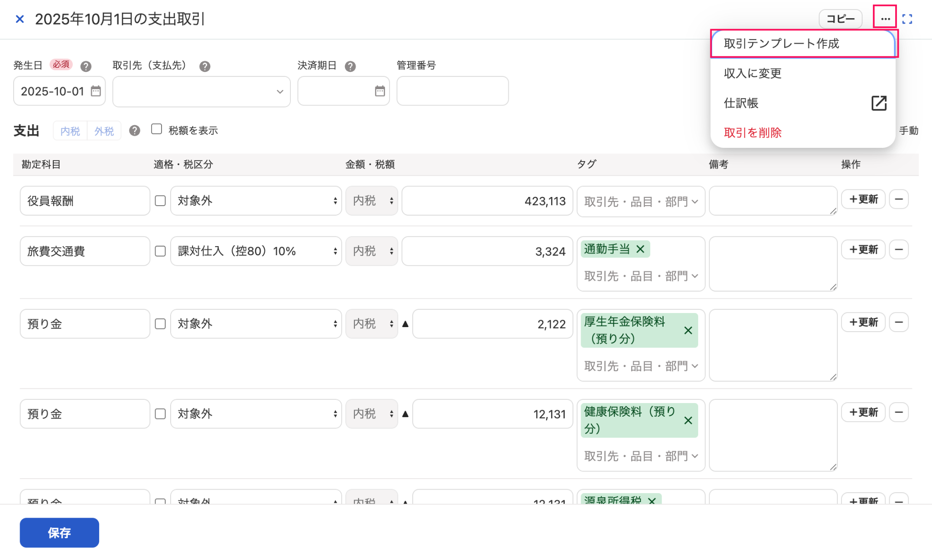The width and height of the screenshot is (932, 560).
Task: Open the 発生日 calendar picker icon
Action: 96,91
